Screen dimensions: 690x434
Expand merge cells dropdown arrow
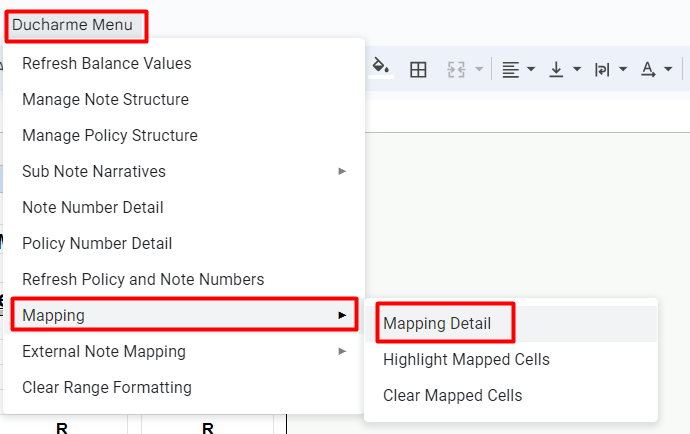(x=479, y=69)
